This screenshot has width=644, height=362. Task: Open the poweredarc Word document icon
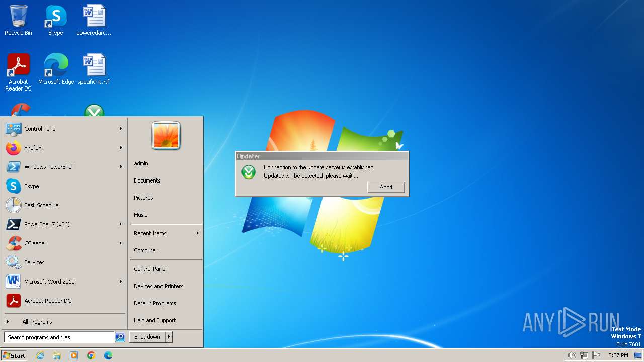pos(94,20)
